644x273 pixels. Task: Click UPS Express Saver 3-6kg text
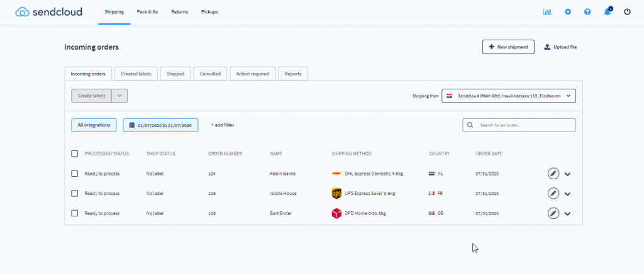370,193
